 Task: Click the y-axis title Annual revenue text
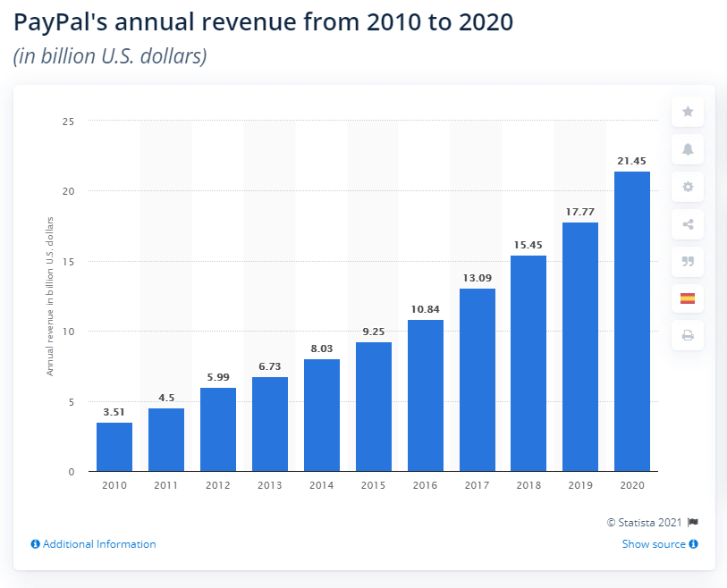pos(49,297)
